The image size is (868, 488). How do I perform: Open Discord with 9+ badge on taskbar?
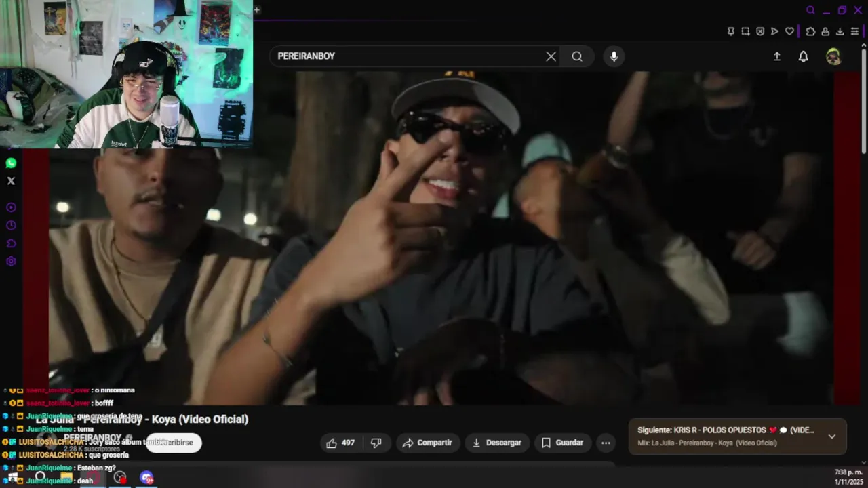pyautogui.click(x=146, y=478)
